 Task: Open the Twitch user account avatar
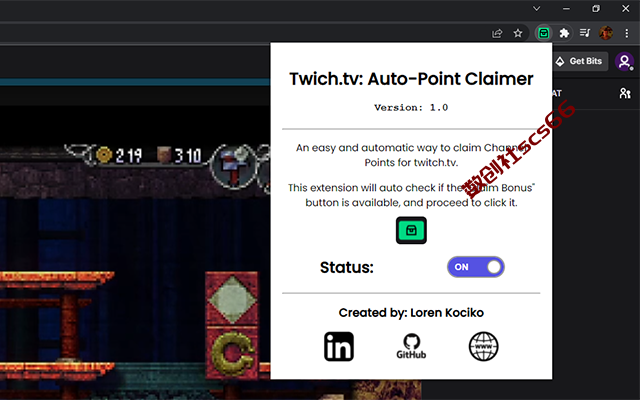click(x=624, y=61)
